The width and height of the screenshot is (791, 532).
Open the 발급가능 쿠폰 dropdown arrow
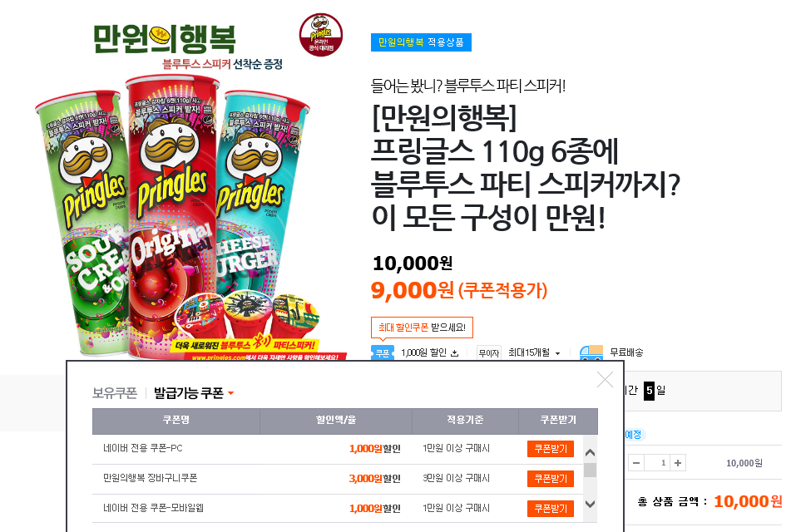pyautogui.click(x=231, y=393)
